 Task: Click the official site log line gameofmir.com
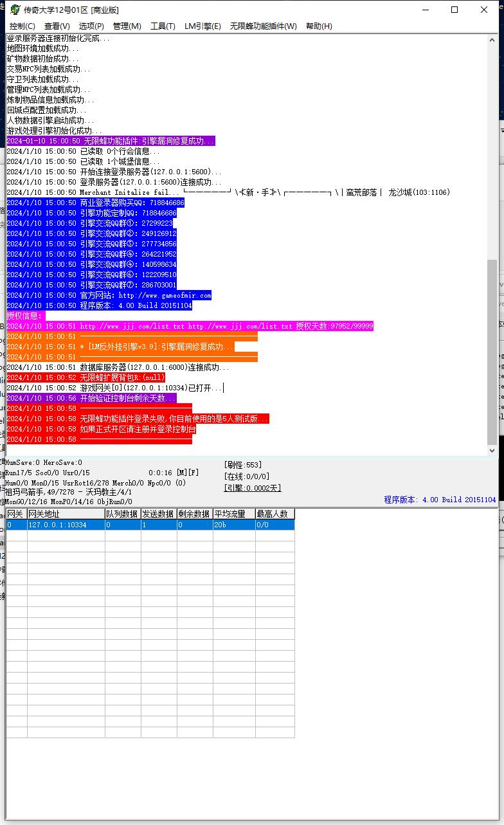pyautogui.click(x=109, y=295)
